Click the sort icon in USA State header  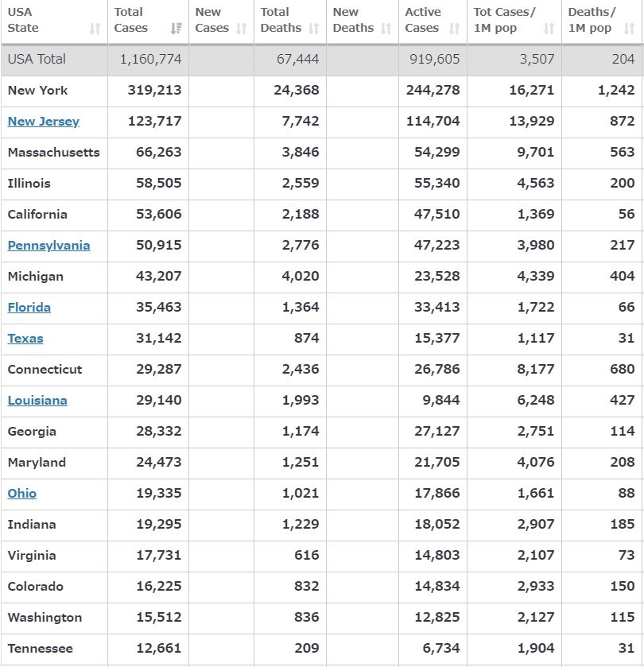click(x=95, y=29)
